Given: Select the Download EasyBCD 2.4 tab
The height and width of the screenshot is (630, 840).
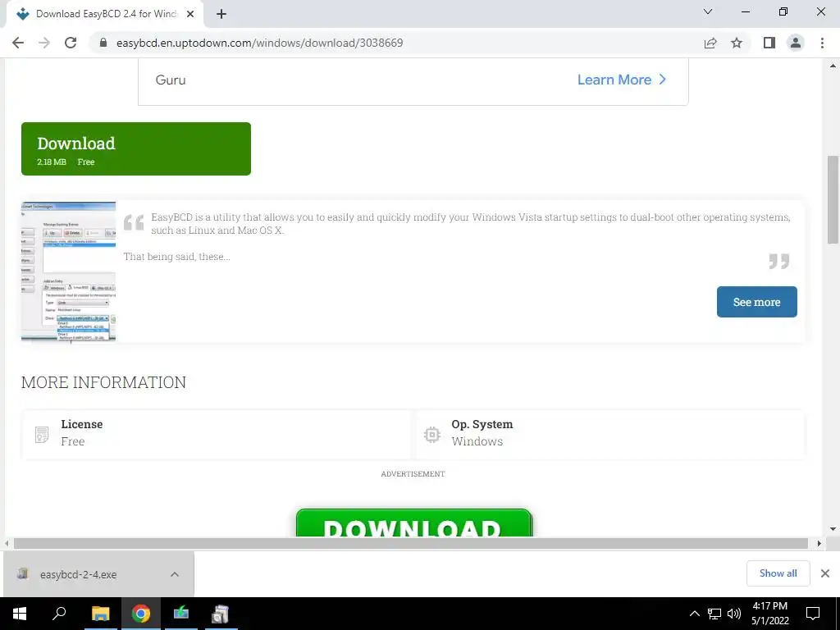Looking at the screenshot, I should tap(105, 14).
